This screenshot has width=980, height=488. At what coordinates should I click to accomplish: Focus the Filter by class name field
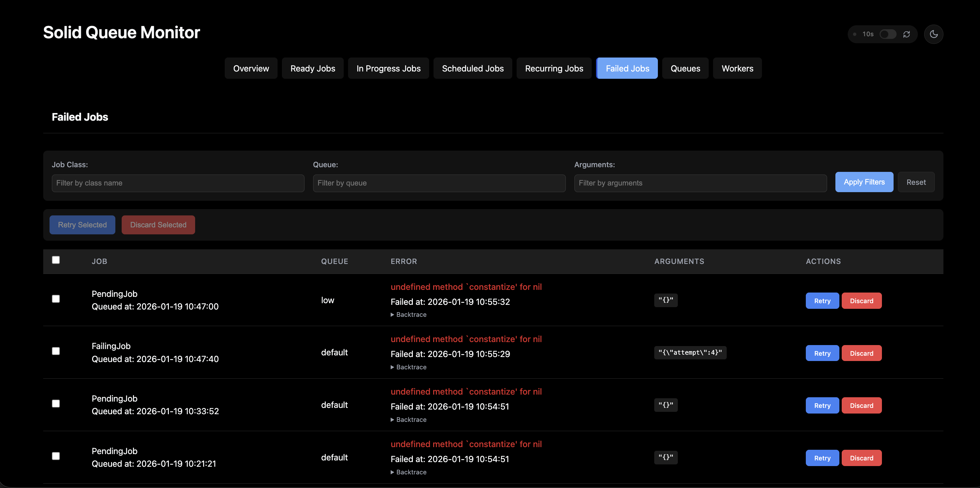pyautogui.click(x=178, y=183)
